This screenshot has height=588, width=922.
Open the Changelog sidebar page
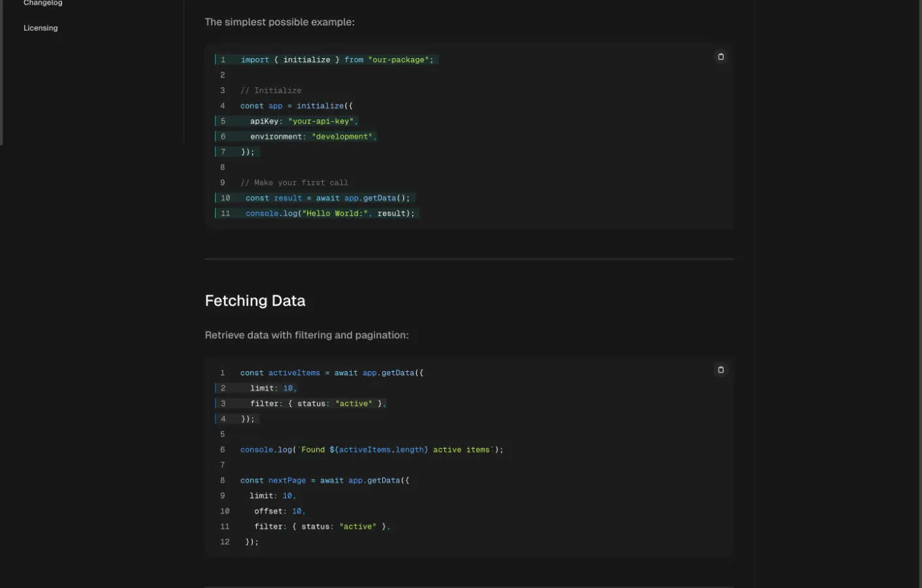point(43,3)
